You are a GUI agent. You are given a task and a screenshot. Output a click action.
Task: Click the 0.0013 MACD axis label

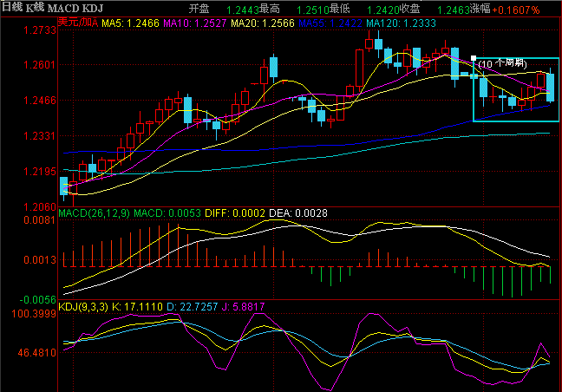[x=40, y=259]
